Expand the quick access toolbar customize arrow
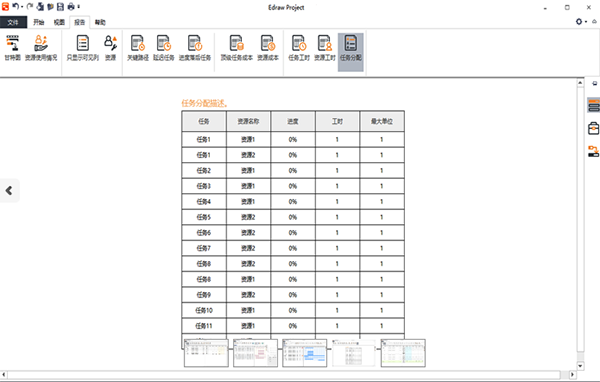This screenshot has height=382, width=600. (x=79, y=7)
